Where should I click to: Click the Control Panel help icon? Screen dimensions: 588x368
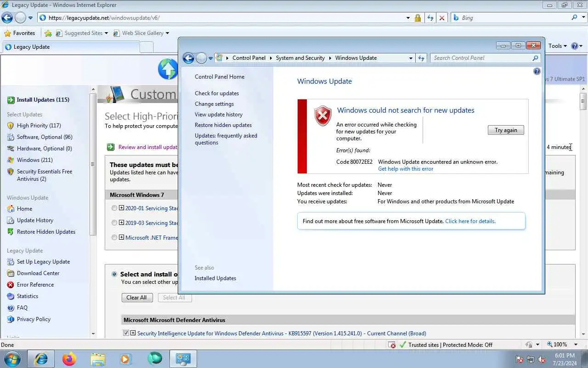[537, 71]
